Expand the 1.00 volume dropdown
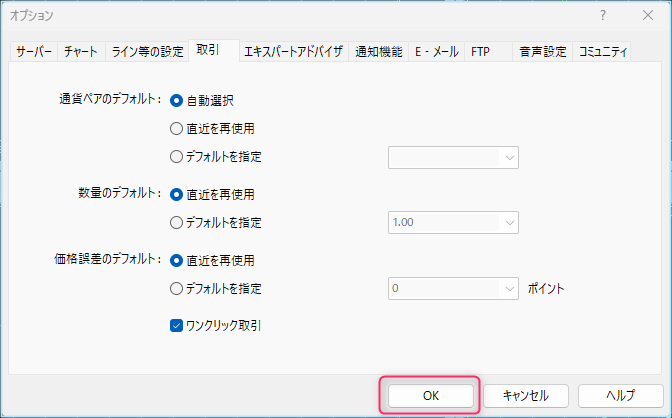This screenshot has height=418, width=672. pos(453,222)
